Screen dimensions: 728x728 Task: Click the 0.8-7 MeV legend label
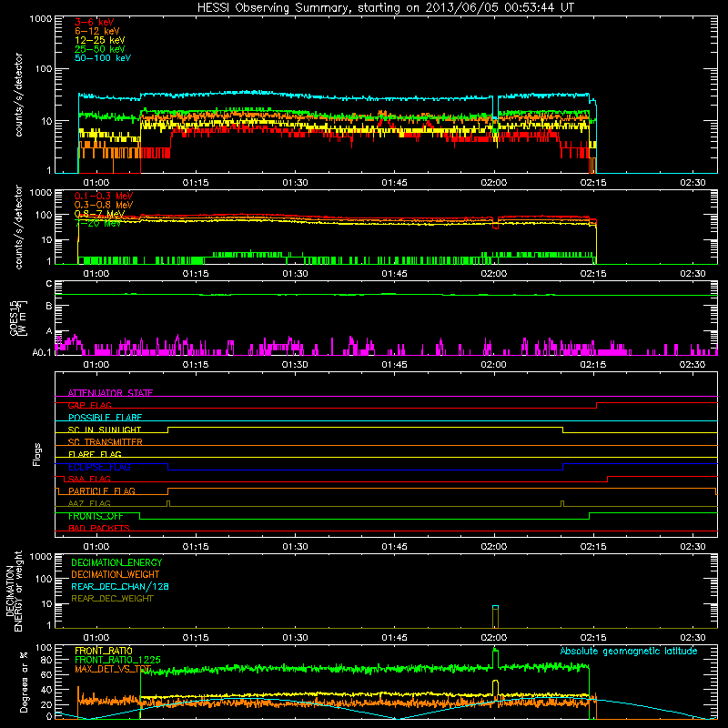tap(100, 214)
